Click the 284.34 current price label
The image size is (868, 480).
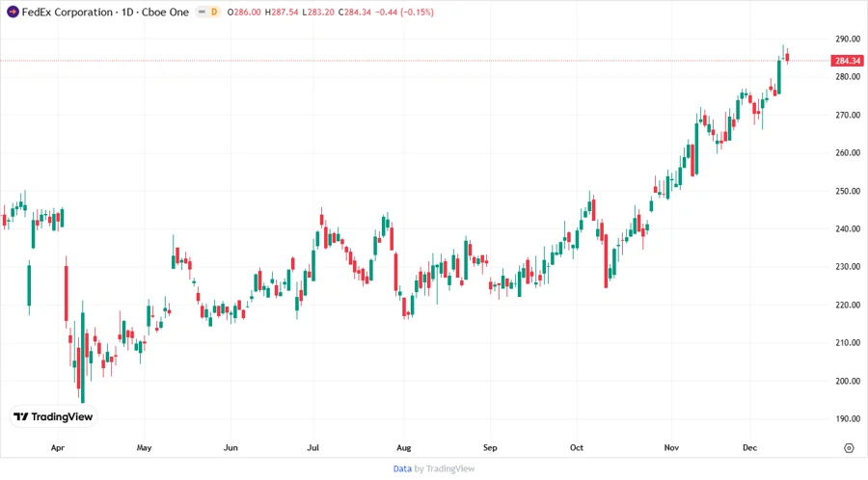(x=848, y=61)
